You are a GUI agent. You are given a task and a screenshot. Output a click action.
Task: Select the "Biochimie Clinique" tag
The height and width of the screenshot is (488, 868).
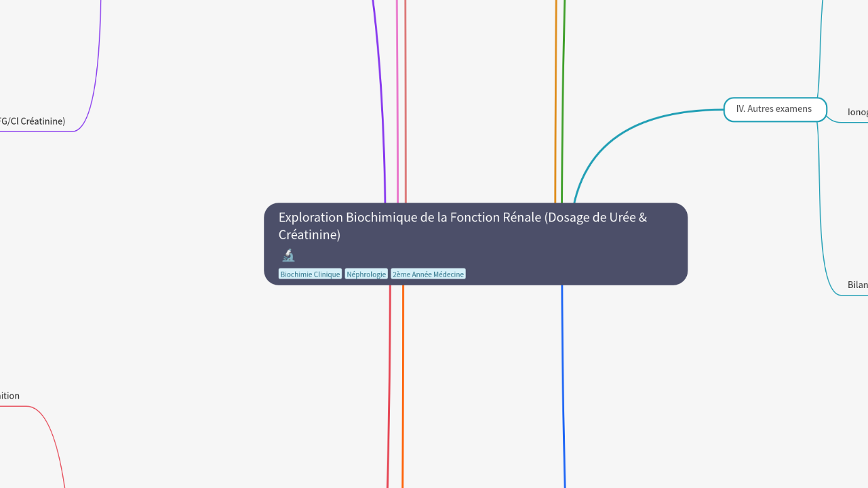coord(310,274)
